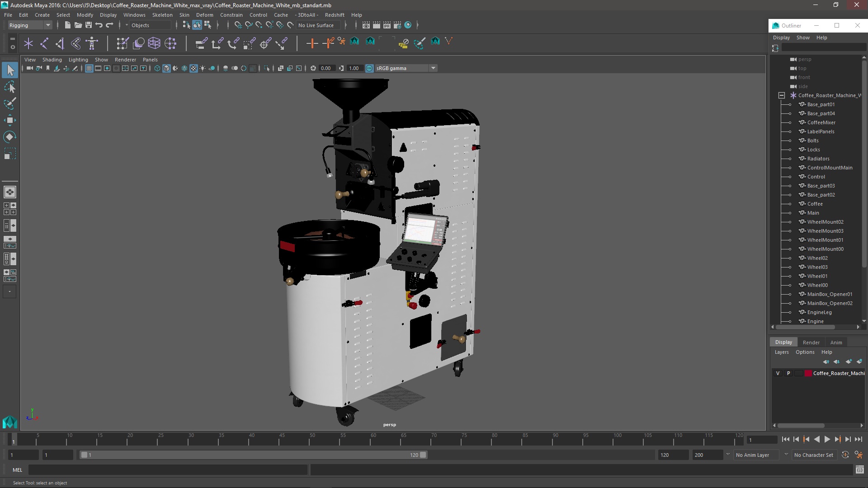This screenshot has width=868, height=488.
Task: Click the layer color swatch
Action: pyautogui.click(x=808, y=373)
